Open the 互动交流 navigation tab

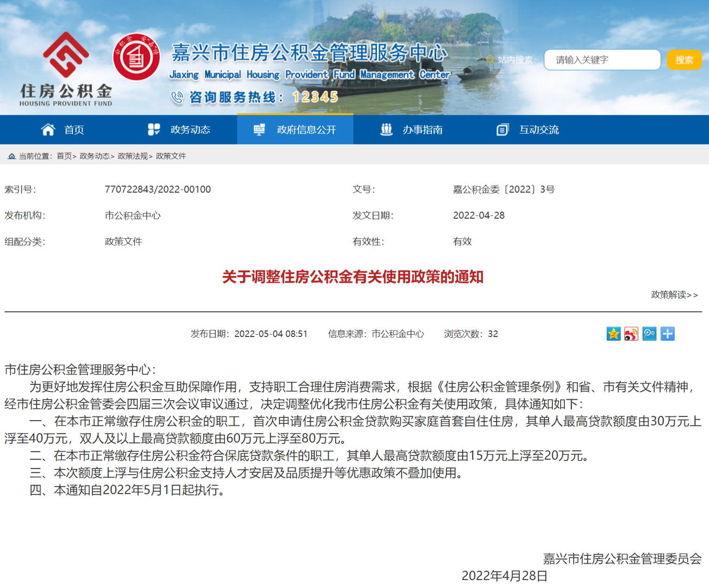(x=528, y=130)
